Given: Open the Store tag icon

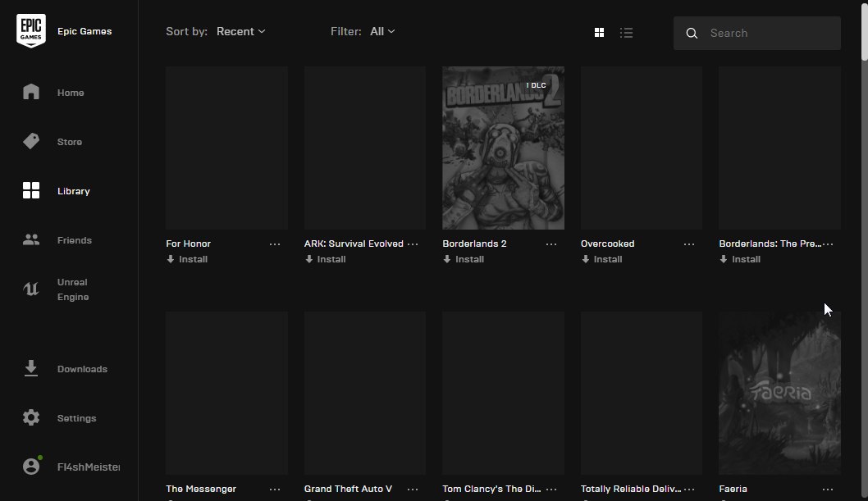Looking at the screenshot, I should 31,141.
